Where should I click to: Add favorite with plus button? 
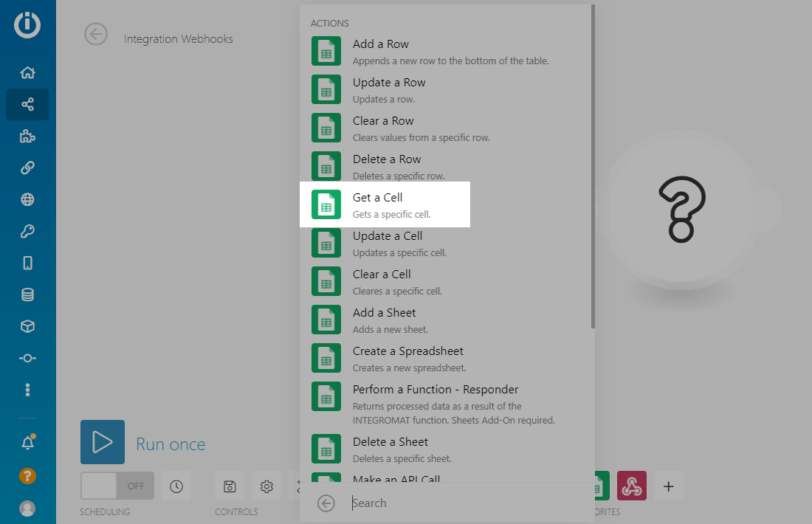pyautogui.click(x=669, y=486)
